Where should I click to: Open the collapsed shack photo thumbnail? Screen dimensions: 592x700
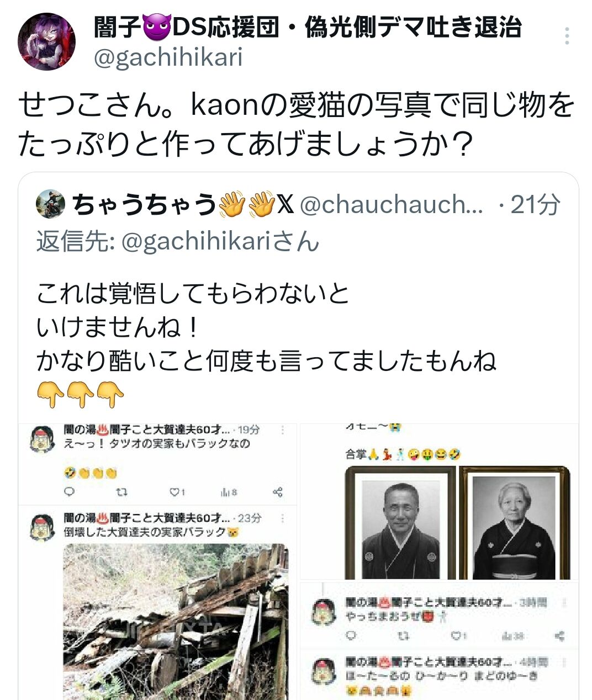click(176, 622)
